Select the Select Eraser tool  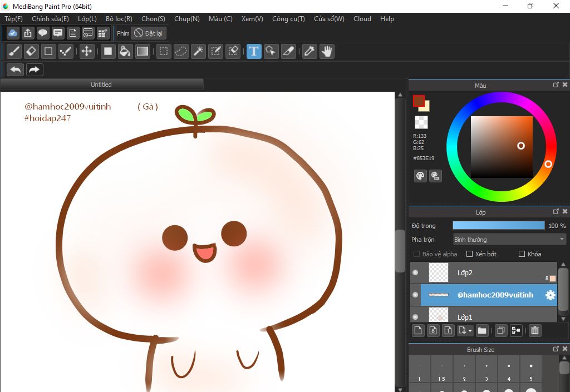point(233,52)
